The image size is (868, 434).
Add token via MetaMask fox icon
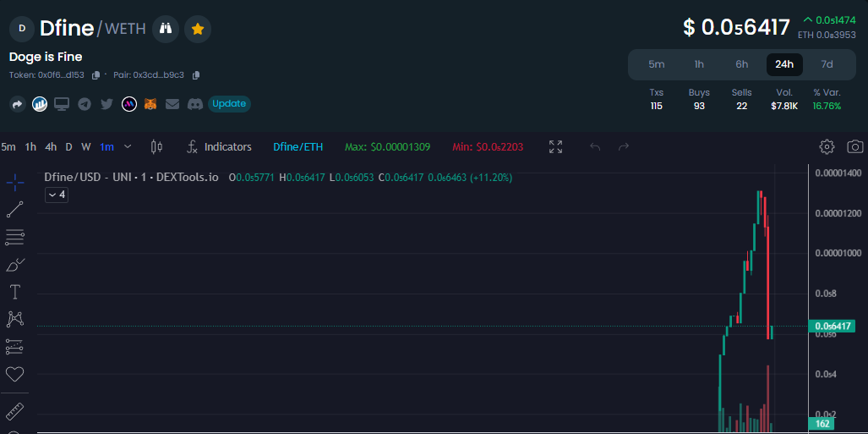click(150, 104)
